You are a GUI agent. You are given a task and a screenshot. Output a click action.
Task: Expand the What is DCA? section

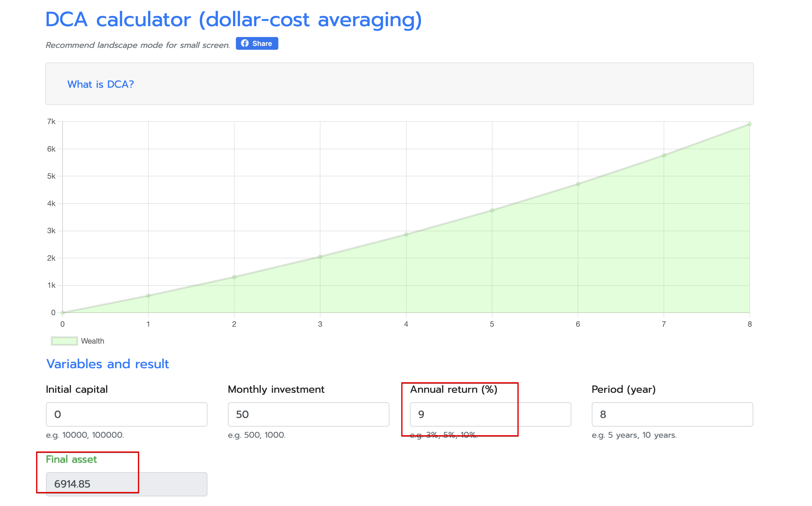101,84
